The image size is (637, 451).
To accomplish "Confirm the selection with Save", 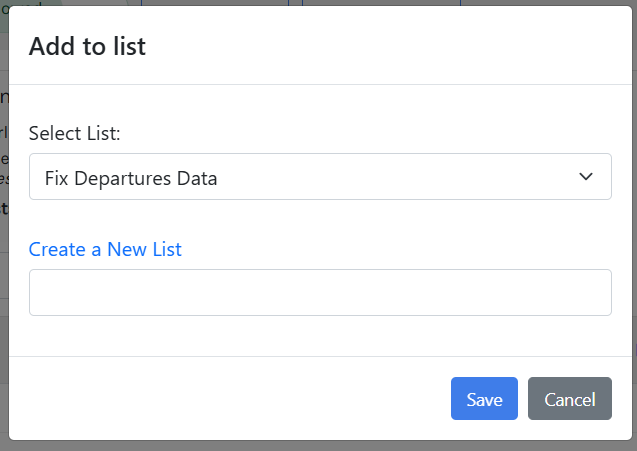I will click(x=484, y=399).
